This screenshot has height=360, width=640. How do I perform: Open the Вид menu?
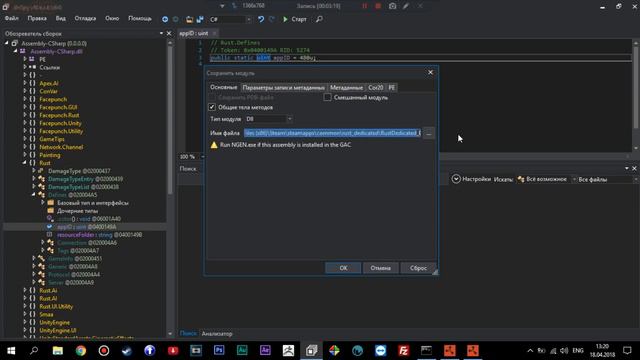[60, 18]
